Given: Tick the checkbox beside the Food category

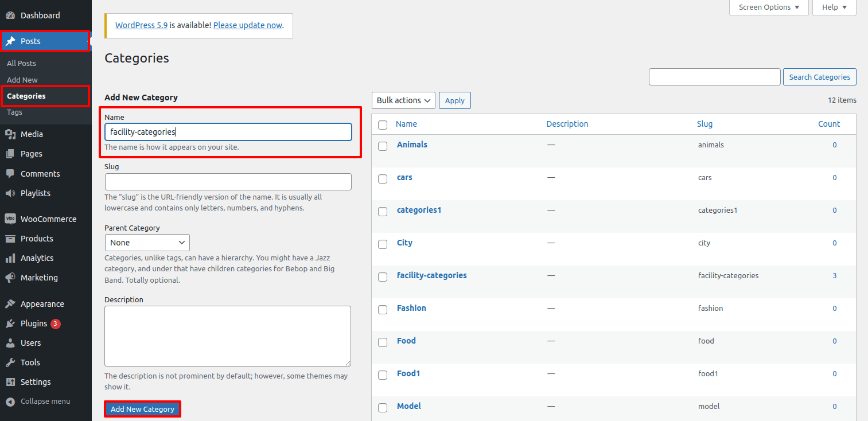Looking at the screenshot, I should 383,342.
